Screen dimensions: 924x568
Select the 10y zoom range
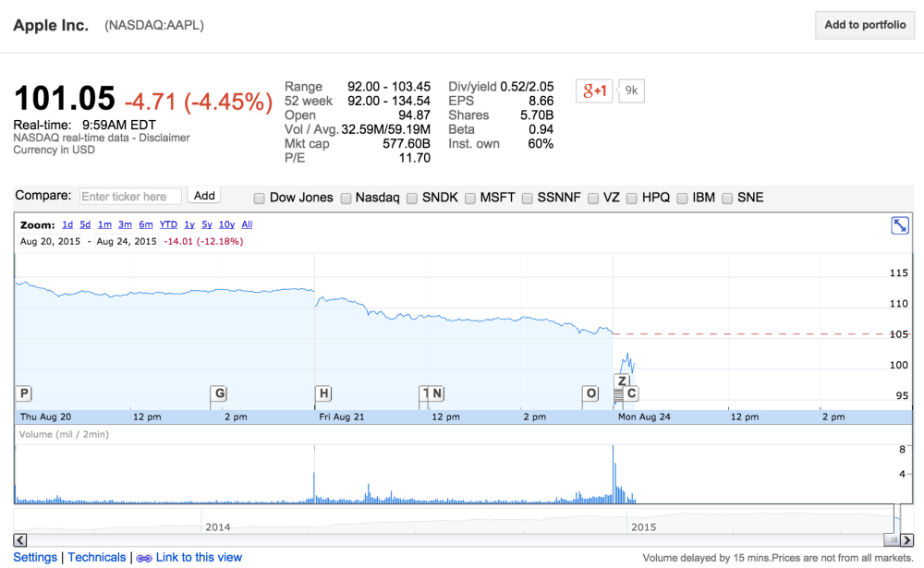point(227,224)
